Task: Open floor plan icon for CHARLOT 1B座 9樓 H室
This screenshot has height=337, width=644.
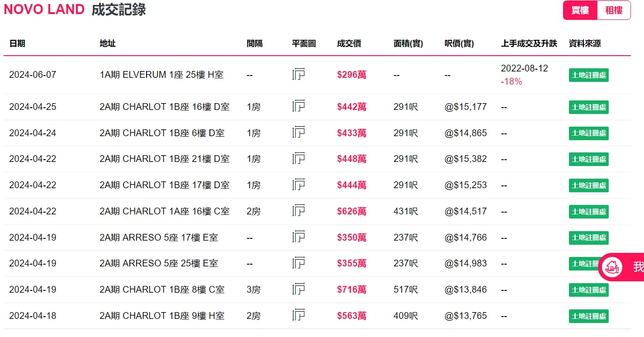Action: [x=298, y=315]
